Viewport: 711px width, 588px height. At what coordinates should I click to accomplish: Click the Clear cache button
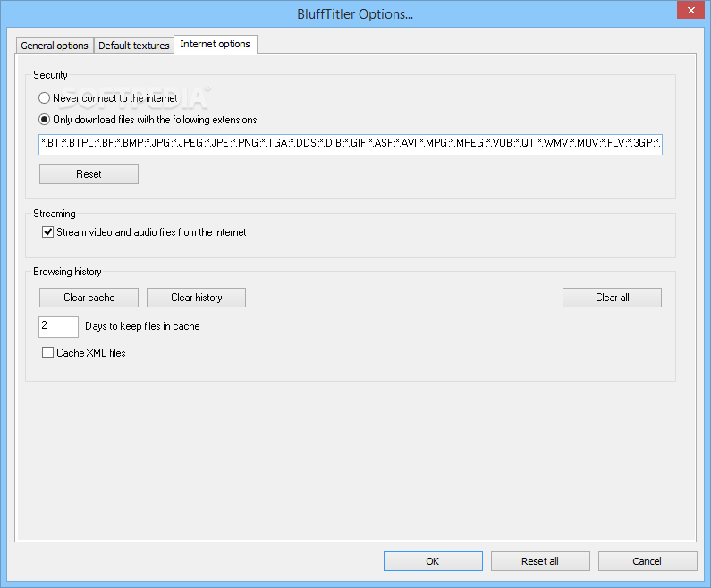pos(89,298)
